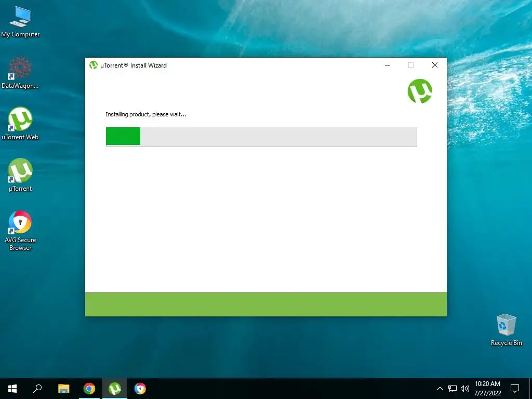The width and height of the screenshot is (532, 399).
Task: Close the µTorrent Install Wizard
Action: tap(435, 65)
